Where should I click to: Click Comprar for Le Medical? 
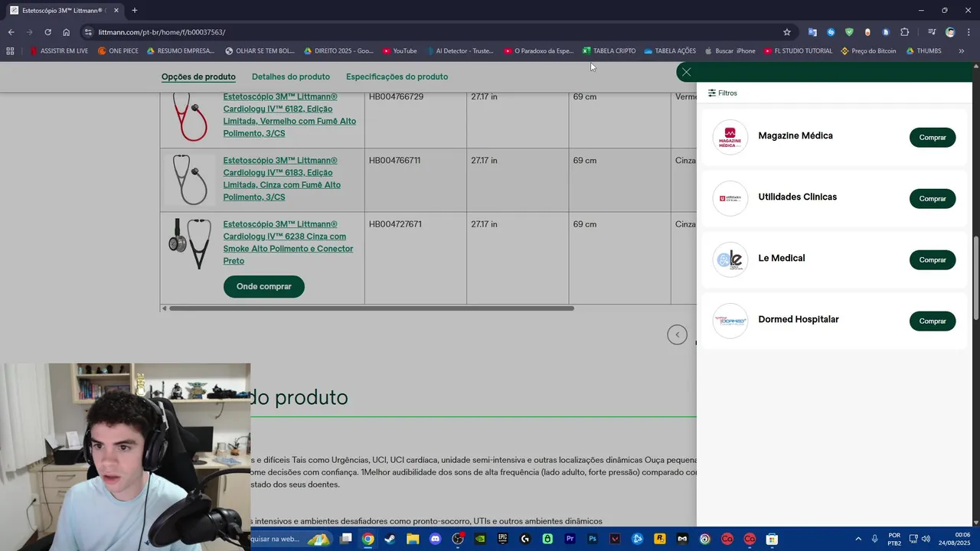pos(933,260)
